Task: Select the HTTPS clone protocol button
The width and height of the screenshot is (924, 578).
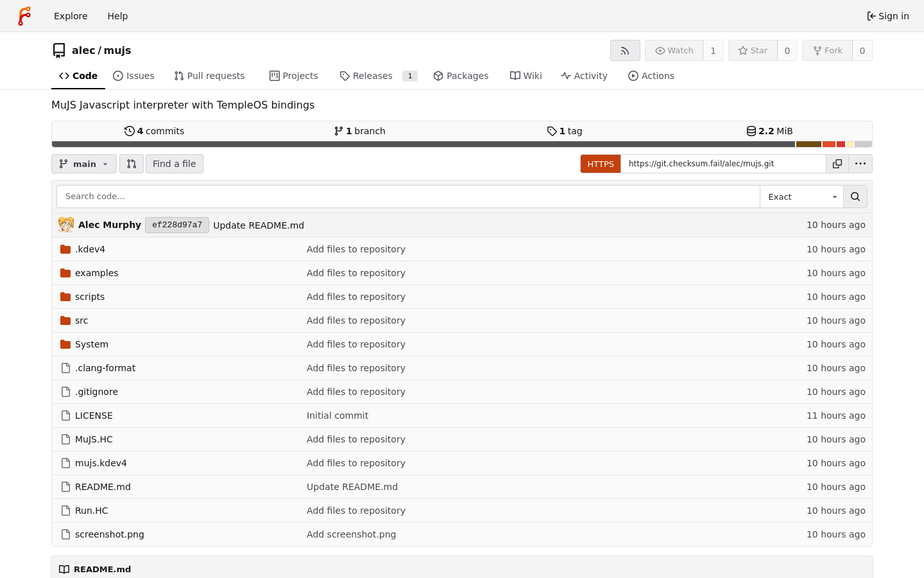Action: pyautogui.click(x=601, y=164)
